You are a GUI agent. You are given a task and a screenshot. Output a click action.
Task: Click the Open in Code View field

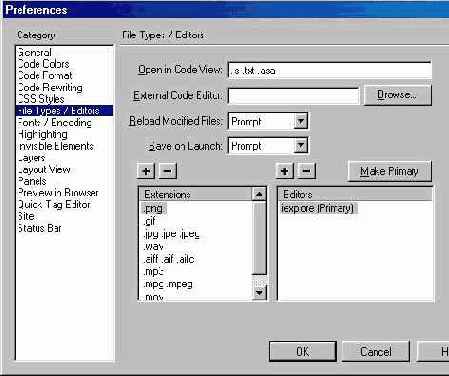pyautogui.click(x=330, y=70)
